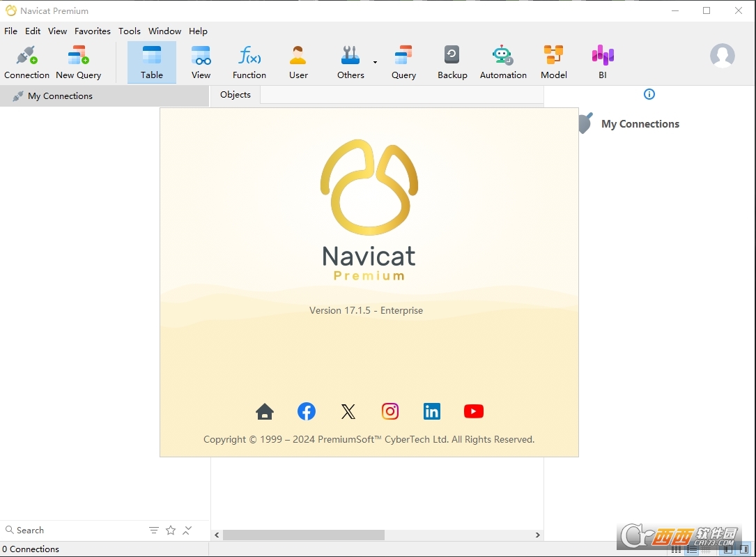Expand the Others dropdown arrow
756x557 pixels.
375,62
